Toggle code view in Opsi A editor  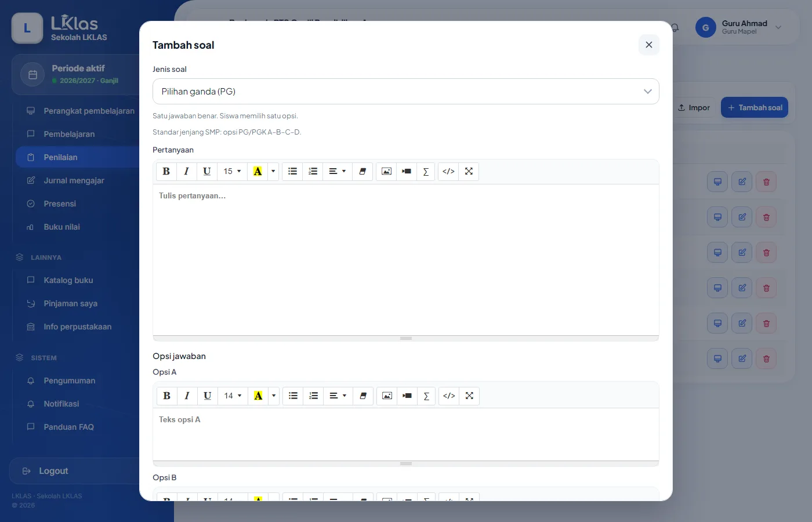pyautogui.click(x=449, y=396)
